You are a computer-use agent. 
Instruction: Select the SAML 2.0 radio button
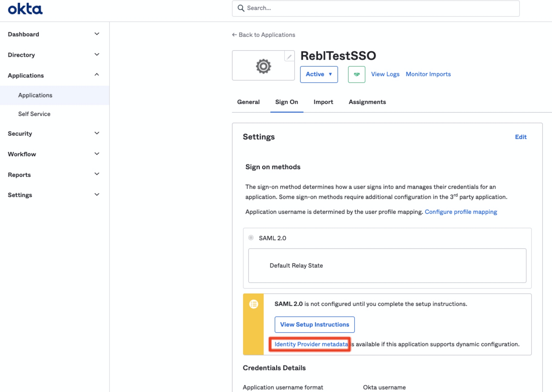251,238
